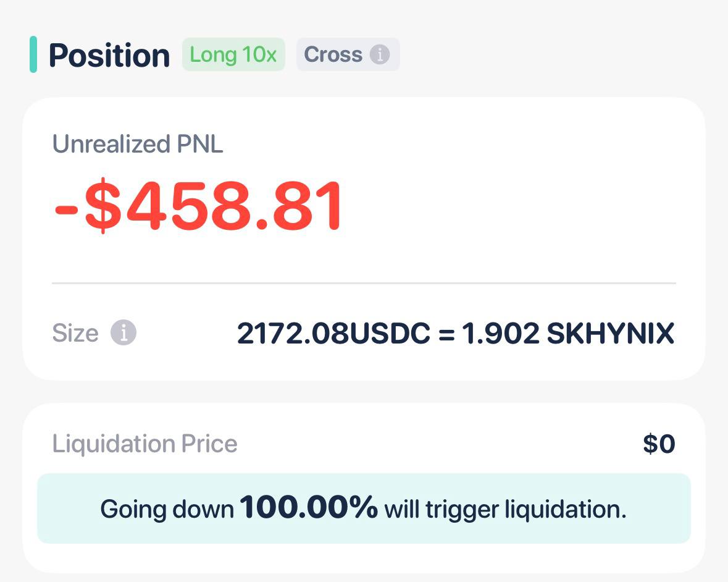Click the 'will trigger liquidation' text
The width and height of the screenshot is (728, 582).
[x=505, y=509]
